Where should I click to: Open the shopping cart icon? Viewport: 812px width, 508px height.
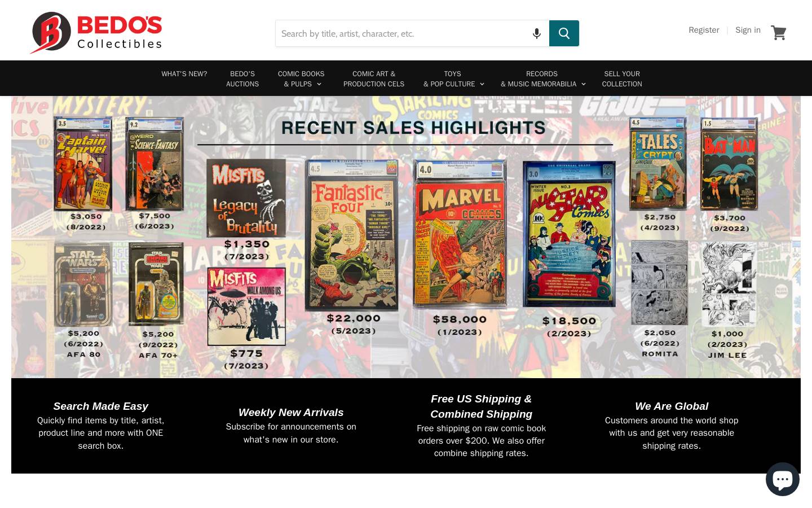pos(779,33)
